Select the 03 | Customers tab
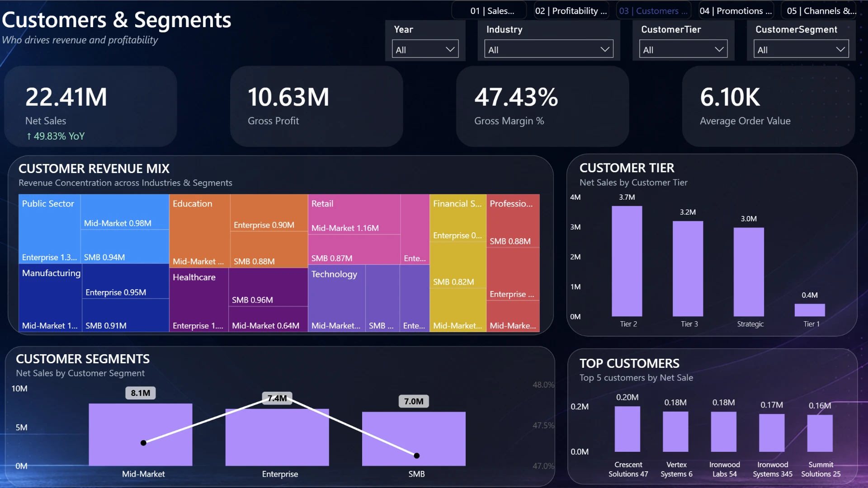This screenshot has height=488, width=868. click(653, 11)
